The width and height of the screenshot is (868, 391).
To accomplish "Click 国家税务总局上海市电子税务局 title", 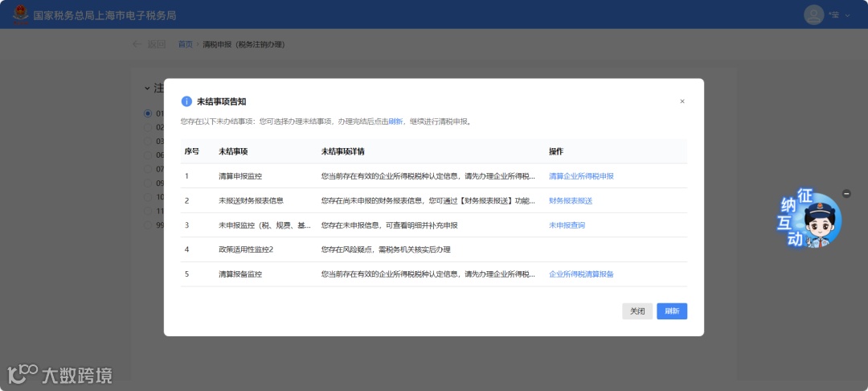I will click(104, 15).
